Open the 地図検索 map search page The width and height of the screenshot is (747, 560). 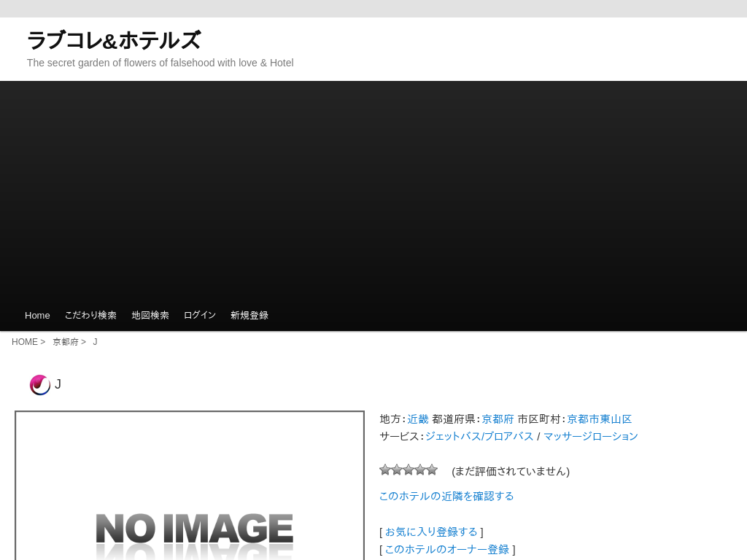150,316
